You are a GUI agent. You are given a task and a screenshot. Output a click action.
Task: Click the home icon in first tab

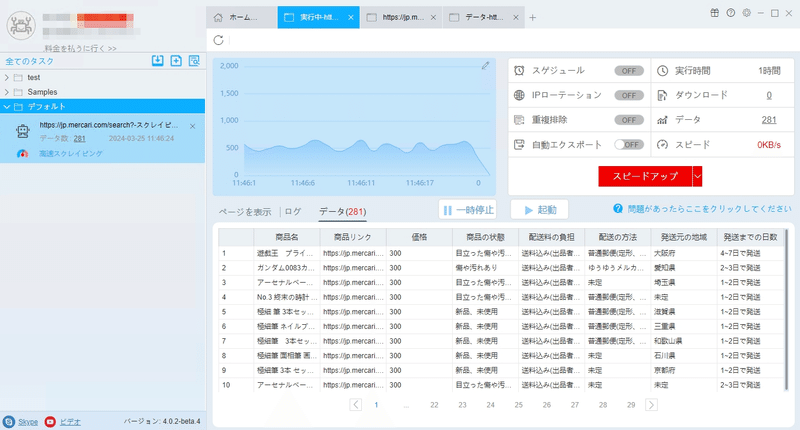pos(218,17)
